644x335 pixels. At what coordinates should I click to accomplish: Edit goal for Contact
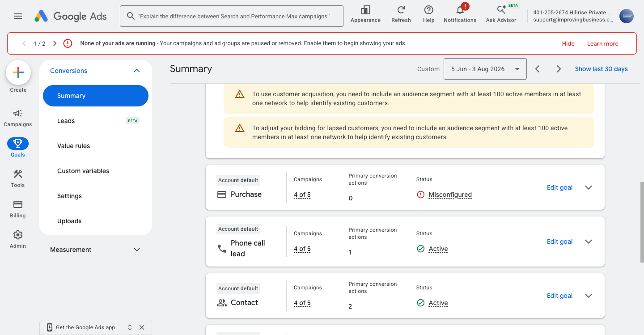tap(559, 296)
